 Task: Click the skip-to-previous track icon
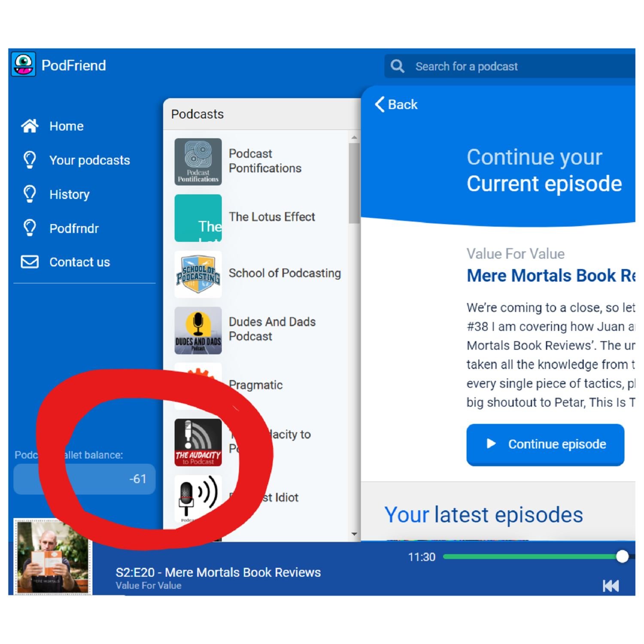(x=611, y=586)
